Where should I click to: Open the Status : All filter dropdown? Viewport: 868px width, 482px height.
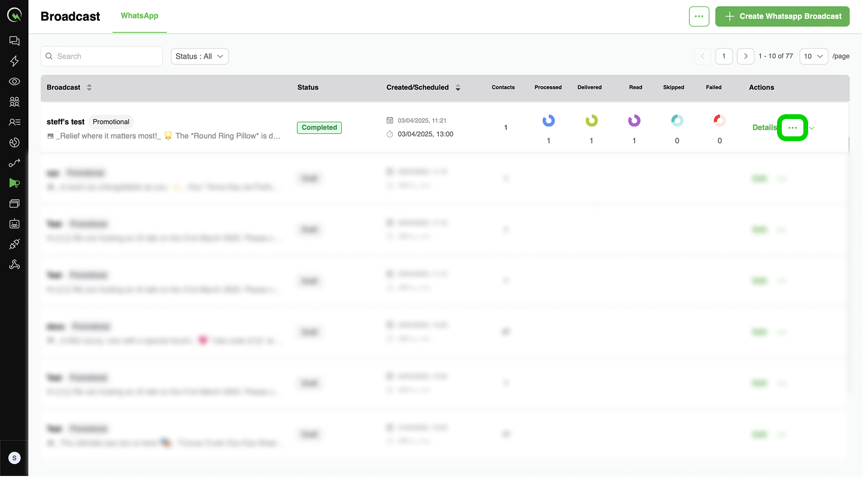(x=199, y=56)
